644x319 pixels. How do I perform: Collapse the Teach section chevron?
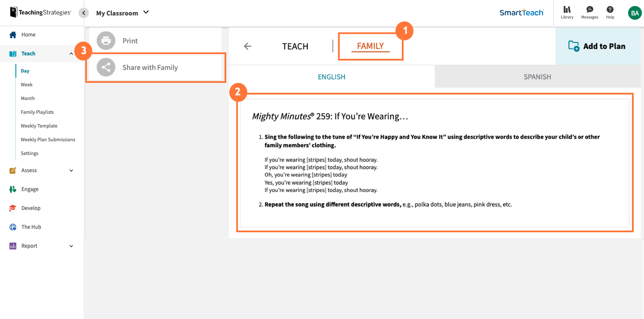click(71, 53)
